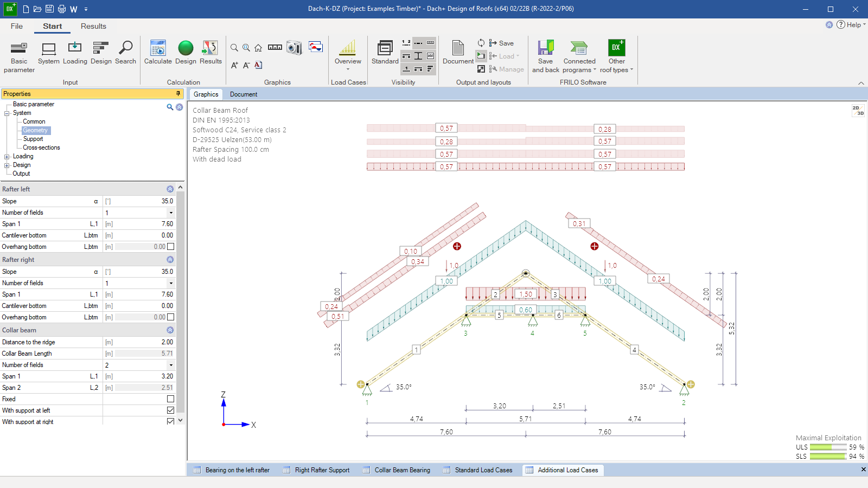
Task: Click the ULS exploitation bar
Action: pos(828,447)
